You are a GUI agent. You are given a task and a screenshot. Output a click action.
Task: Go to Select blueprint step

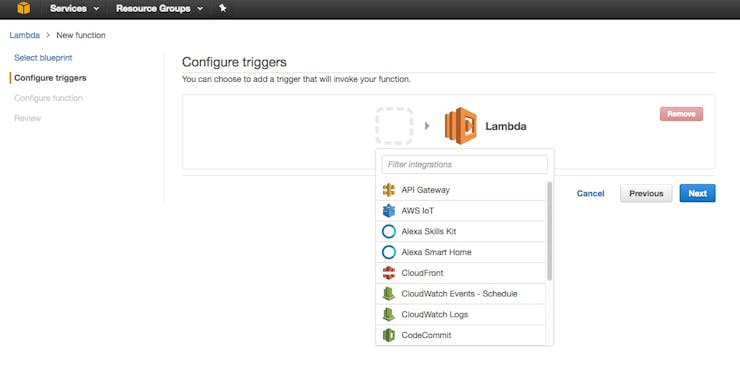[x=43, y=58]
